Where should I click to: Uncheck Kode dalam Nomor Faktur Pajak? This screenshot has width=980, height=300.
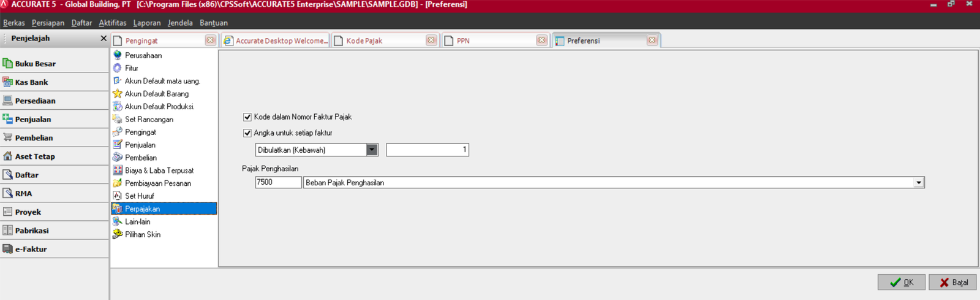(247, 117)
